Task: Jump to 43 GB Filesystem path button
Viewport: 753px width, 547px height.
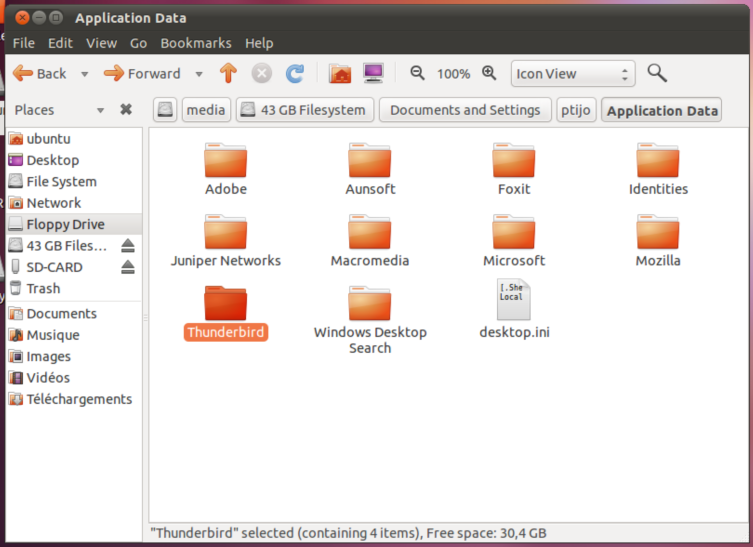Action: pos(304,110)
